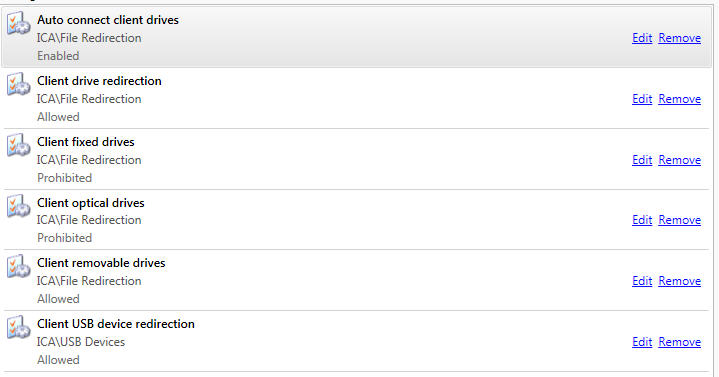Edit the Client fixed drives setting
Viewport: 719px width, 377px height.
(642, 160)
